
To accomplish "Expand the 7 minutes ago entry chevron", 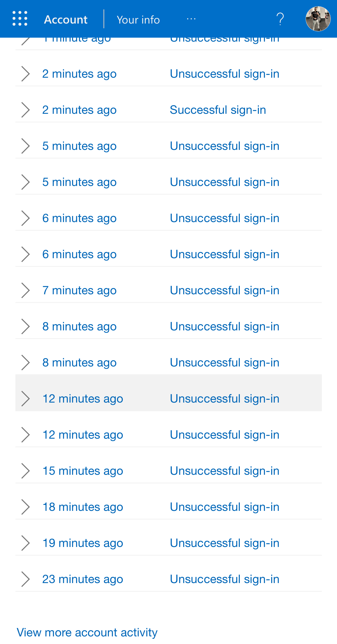I will (x=25, y=290).
